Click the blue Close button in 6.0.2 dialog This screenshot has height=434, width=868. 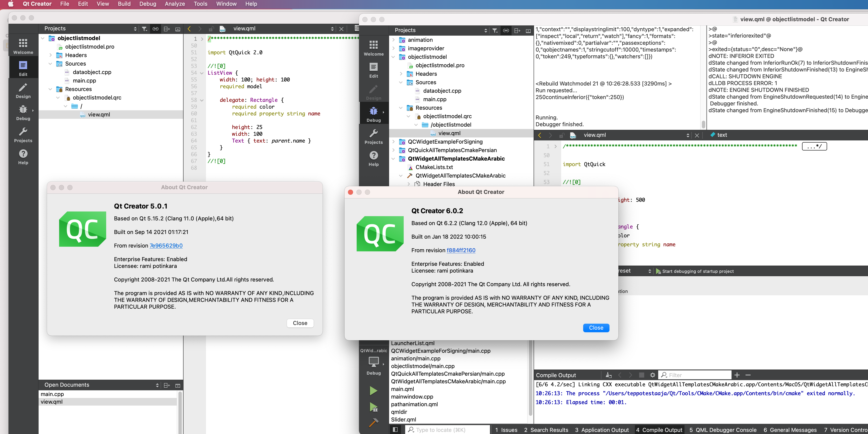596,328
